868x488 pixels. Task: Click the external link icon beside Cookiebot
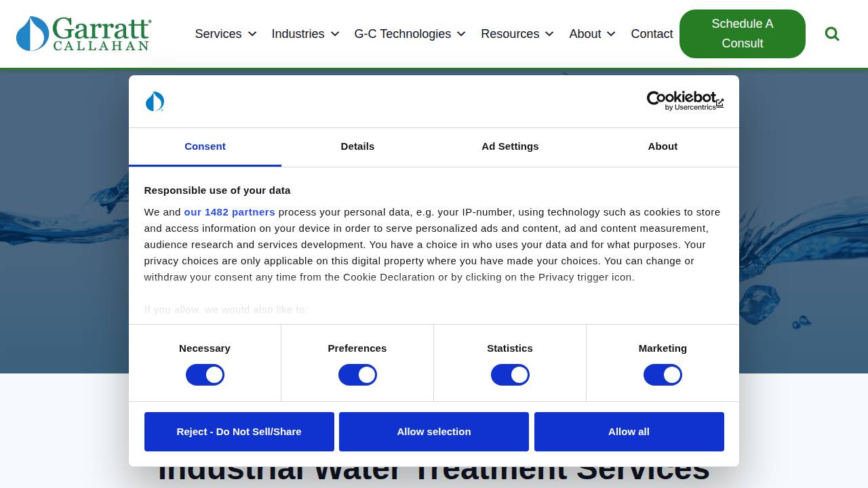click(x=719, y=104)
